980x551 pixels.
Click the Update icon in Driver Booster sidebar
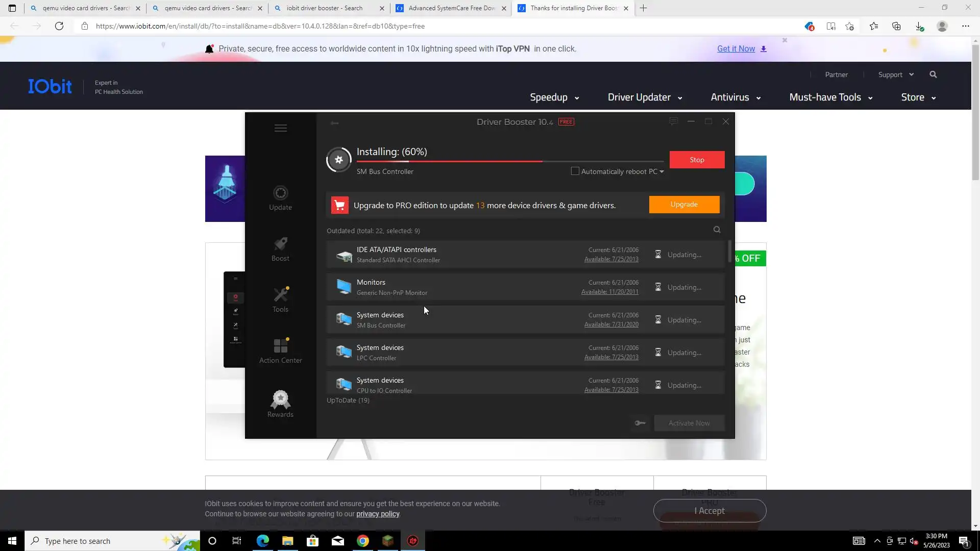[280, 193]
